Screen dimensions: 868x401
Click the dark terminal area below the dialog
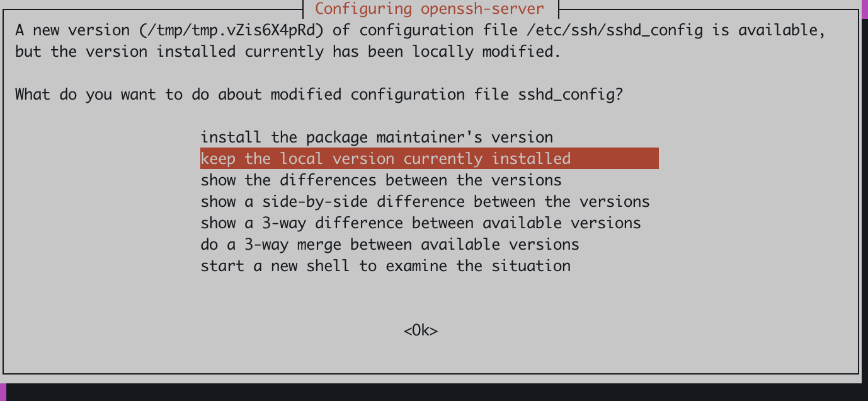pyautogui.click(x=433, y=392)
